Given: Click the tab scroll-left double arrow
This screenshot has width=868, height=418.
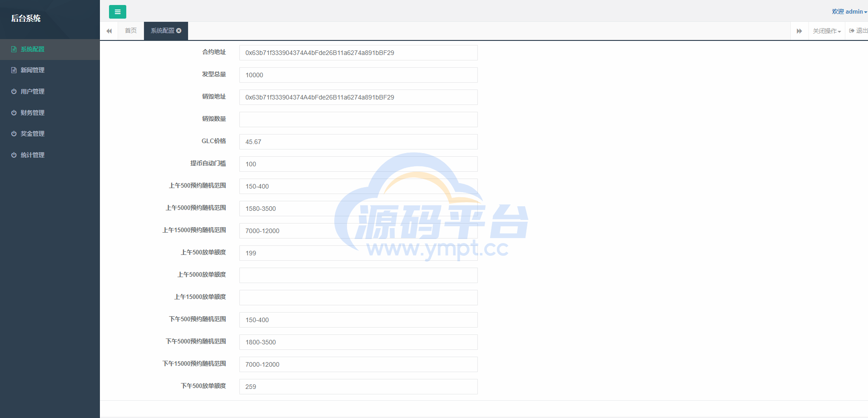Looking at the screenshot, I should [109, 31].
